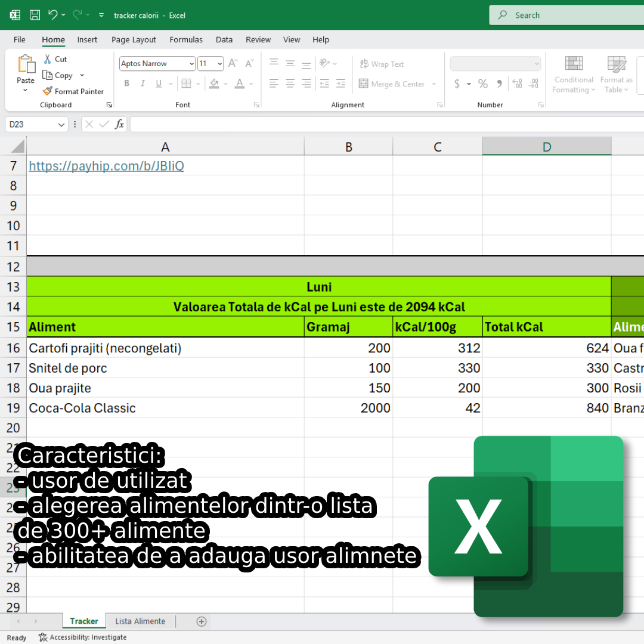The image size is (644, 644).
Task: Click Decrease Decimal icon
Action: coord(534,84)
